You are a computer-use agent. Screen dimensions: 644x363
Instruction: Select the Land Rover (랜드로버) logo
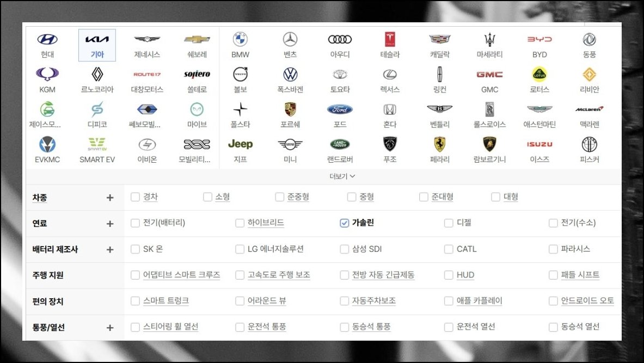pos(340,144)
